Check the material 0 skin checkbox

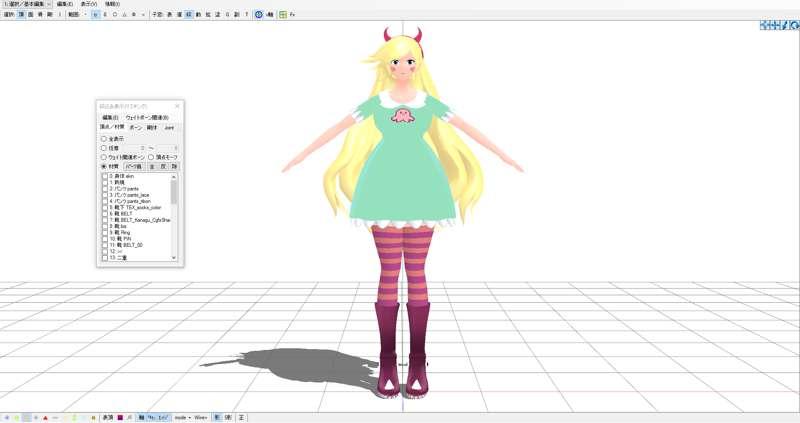[x=105, y=176]
